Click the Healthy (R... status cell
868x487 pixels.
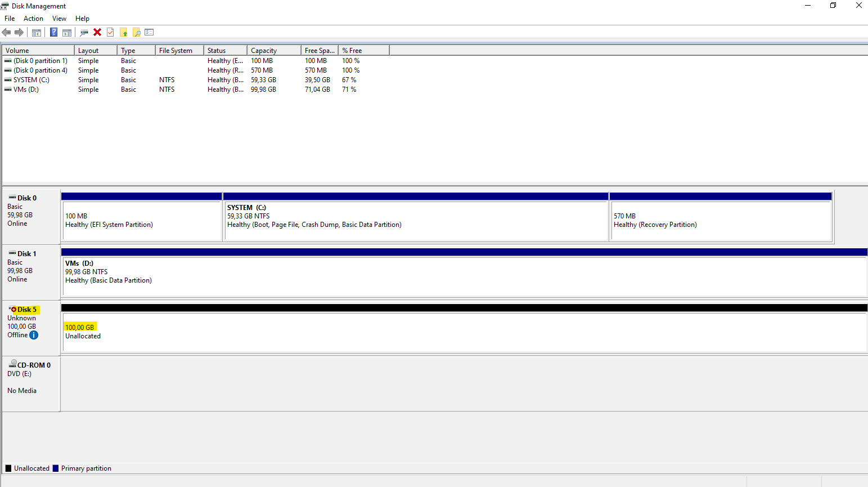click(226, 70)
